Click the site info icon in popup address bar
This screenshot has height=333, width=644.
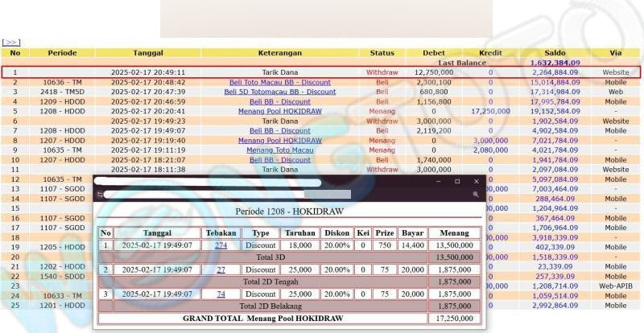[x=100, y=195]
